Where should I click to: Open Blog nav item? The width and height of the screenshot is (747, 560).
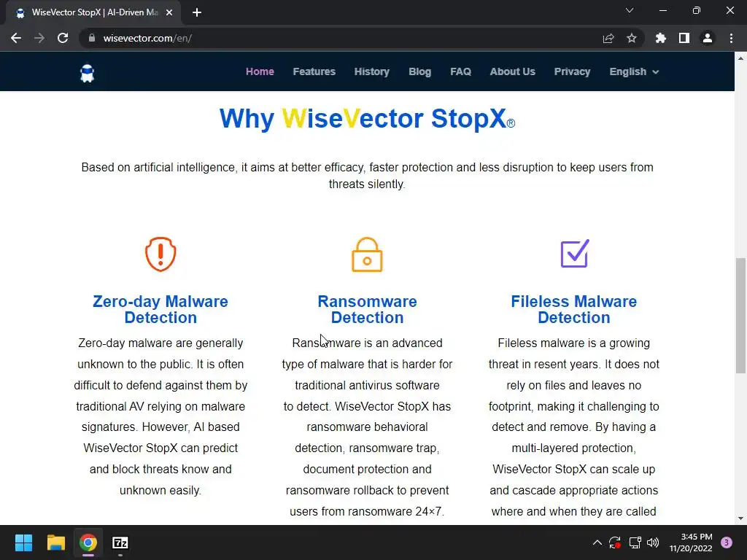[x=419, y=71]
